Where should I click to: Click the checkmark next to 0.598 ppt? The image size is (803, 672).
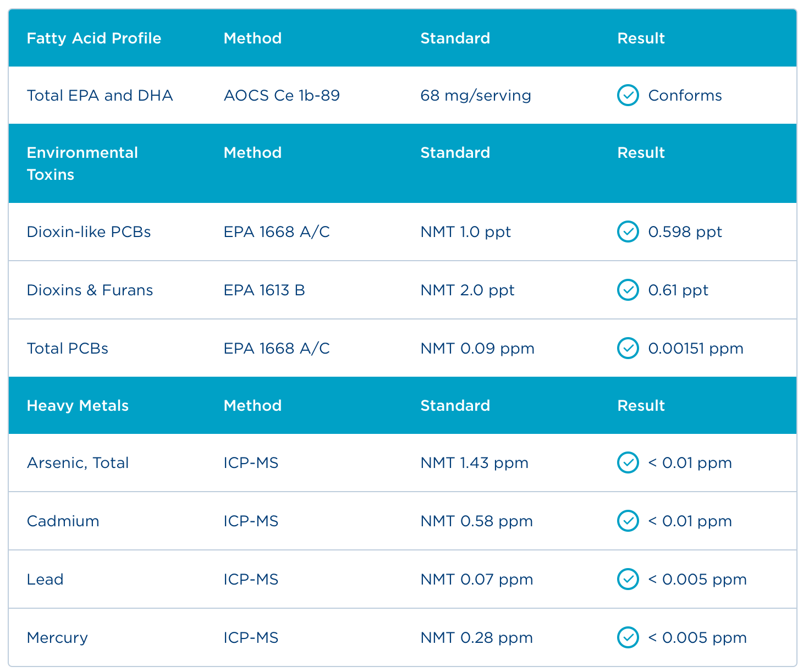pos(628,232)
